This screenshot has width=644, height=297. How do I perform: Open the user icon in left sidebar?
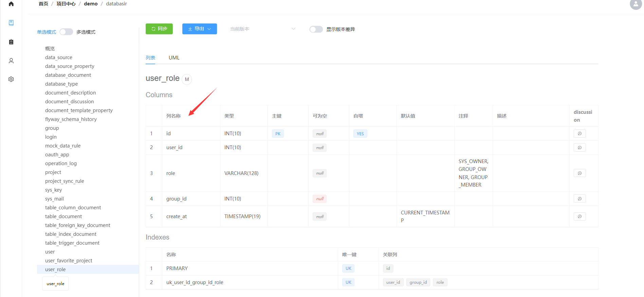[11, 61]
